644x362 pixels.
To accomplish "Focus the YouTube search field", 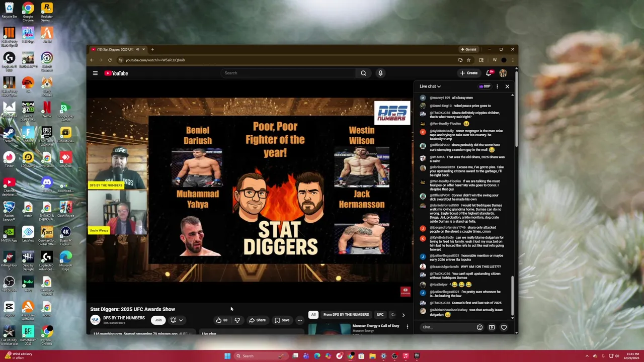I will click(288, 73).
